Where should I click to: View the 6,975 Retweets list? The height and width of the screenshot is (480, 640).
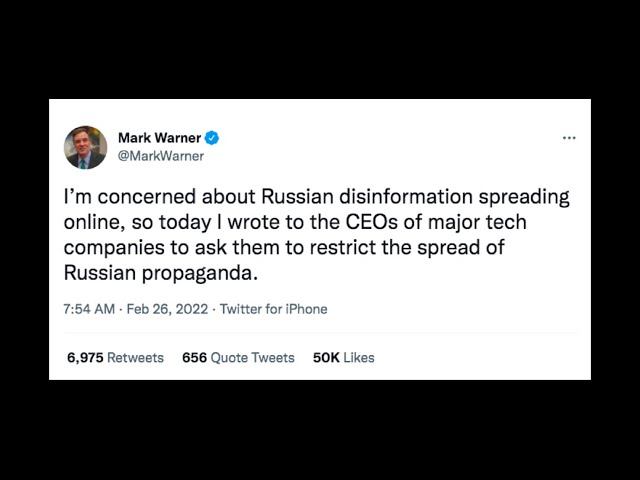click(115, 357)
